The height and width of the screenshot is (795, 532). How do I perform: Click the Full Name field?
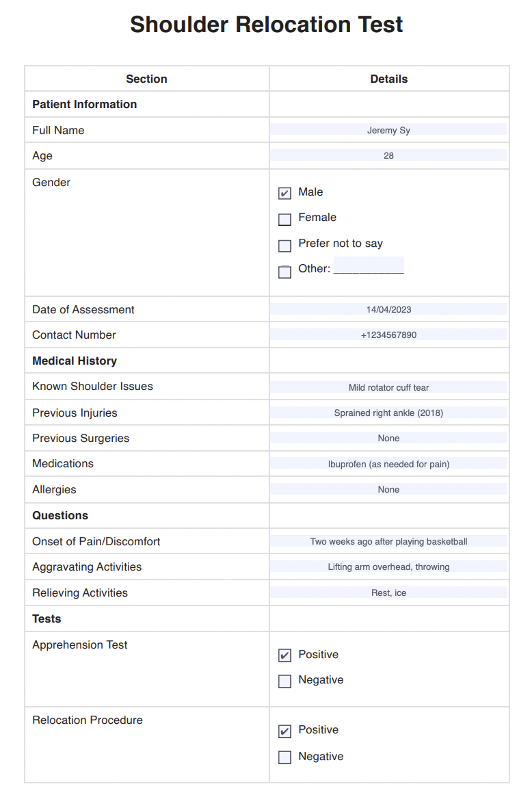pos(388,130)
